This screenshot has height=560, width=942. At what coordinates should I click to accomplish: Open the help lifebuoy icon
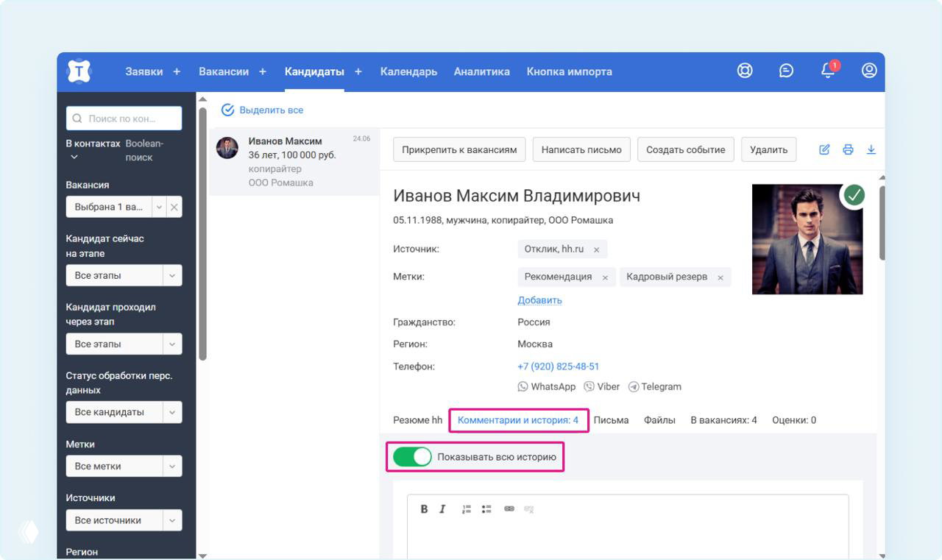coord(745,71)
